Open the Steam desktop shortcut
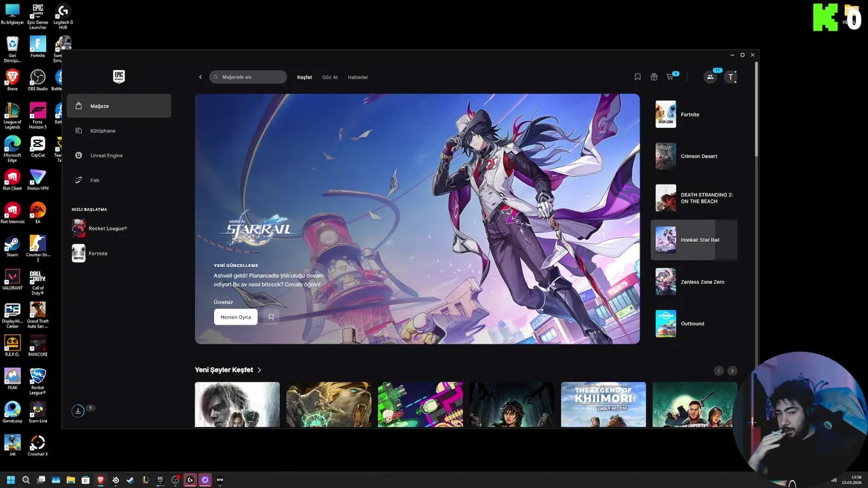 pyautogui.click(x=12, y=247)
